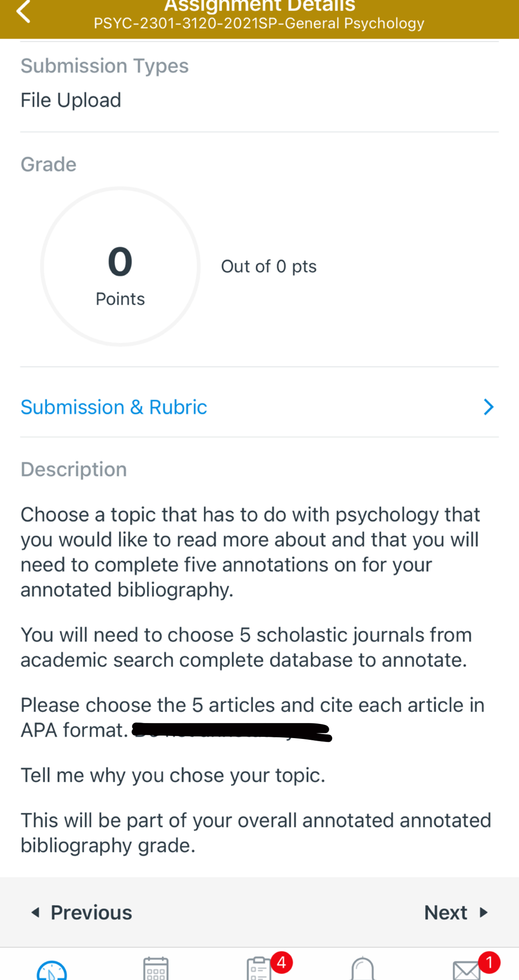
Task: Open the Submission & Rubric link
Action: point(114,407)
